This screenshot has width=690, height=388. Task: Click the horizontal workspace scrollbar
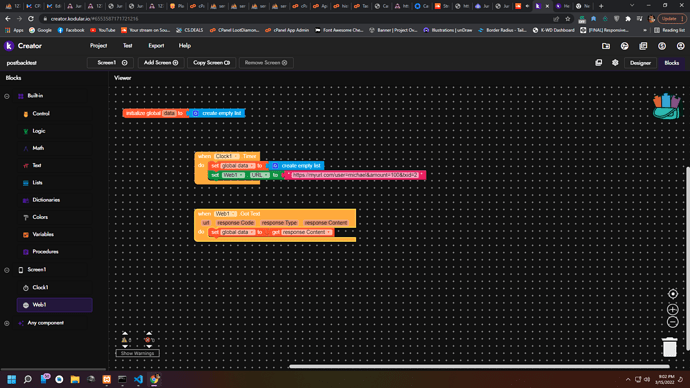click(479, 366)
